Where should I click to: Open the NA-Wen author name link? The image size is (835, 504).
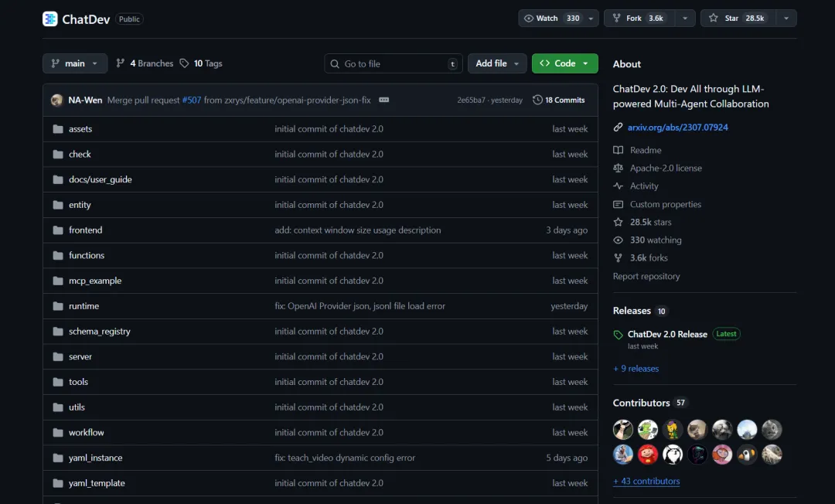tap(85, 100)
